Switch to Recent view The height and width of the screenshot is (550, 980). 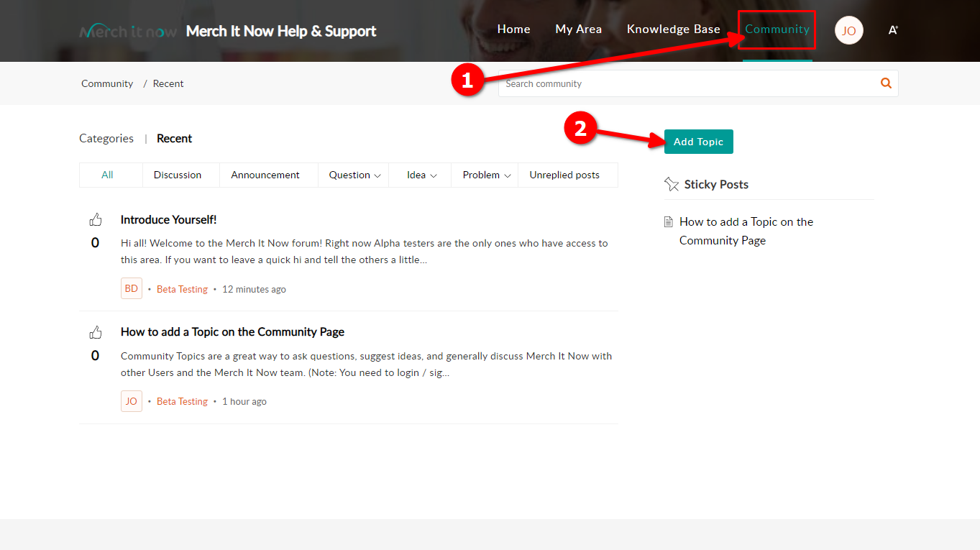[x=175, y=138]
